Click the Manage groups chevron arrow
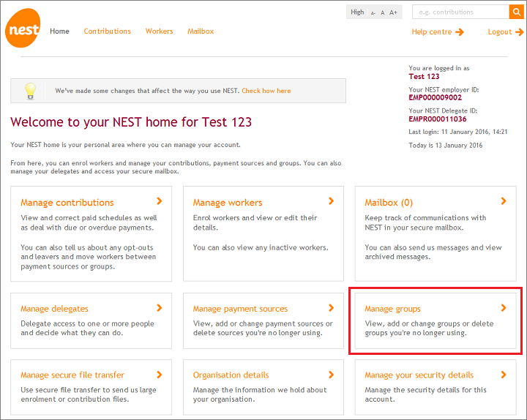This screenshot has height=420, width=527. (x=504, y=308)
